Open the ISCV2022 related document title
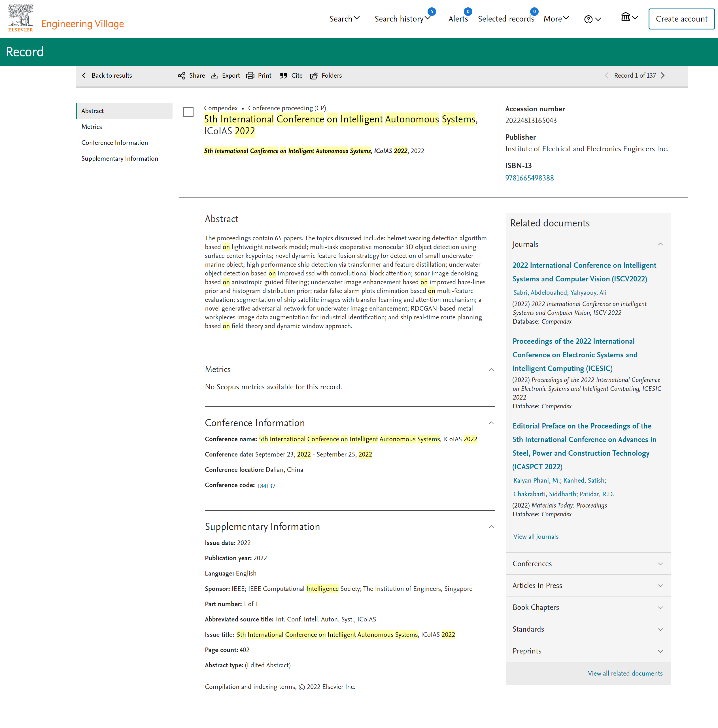Image resolution: width=718 pixels, height=728 pixels. click(x=584, y=272)
